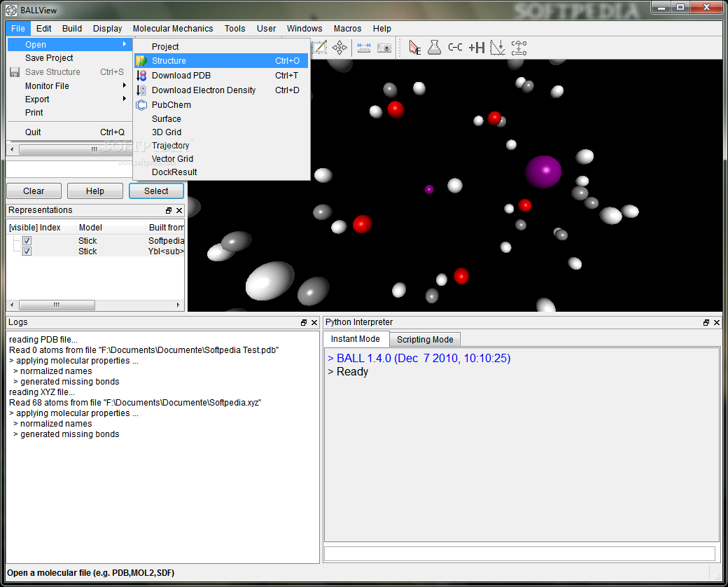
Task: Click the PubChem hexagon icon
Action: tap(141, 105)
